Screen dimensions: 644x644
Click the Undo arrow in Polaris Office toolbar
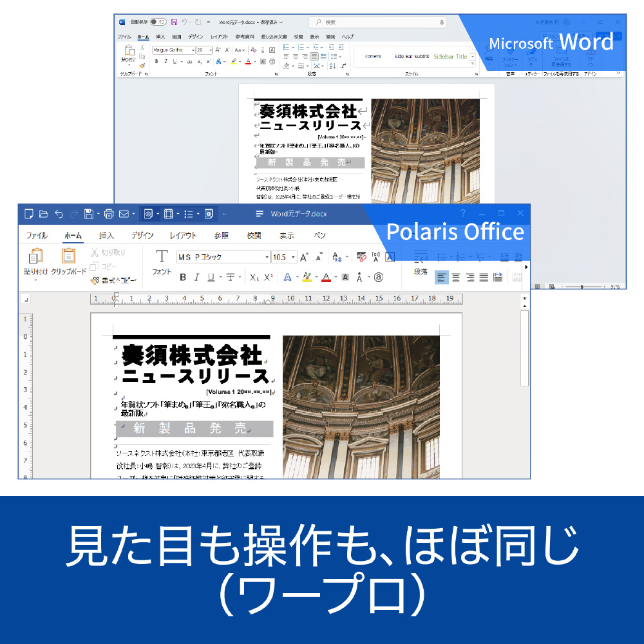[59, 214]
